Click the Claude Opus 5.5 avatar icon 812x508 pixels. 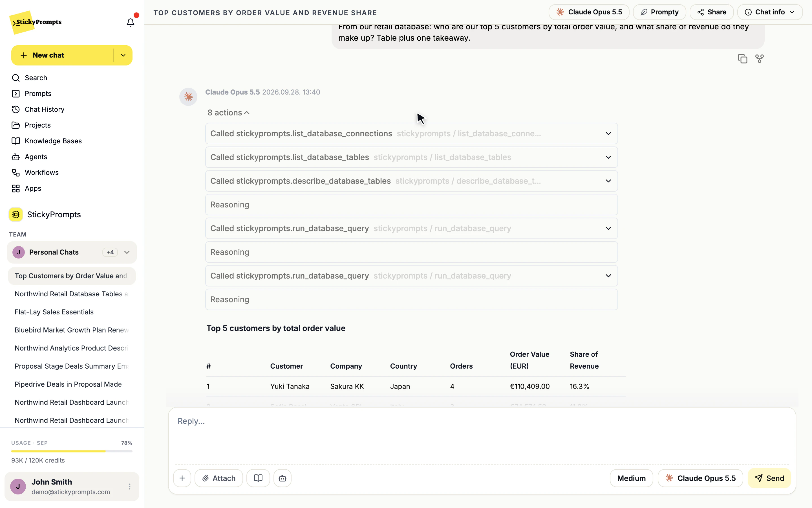(188, 97)
